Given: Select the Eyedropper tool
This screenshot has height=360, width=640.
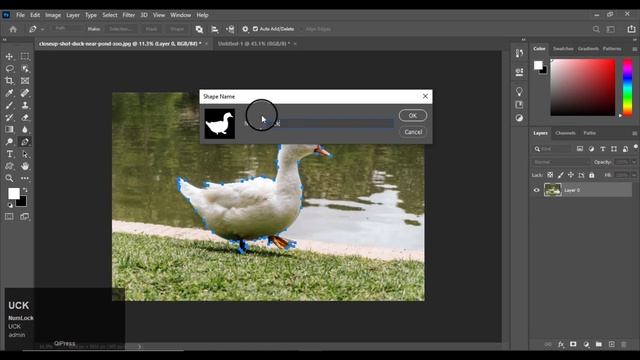Looking at the screenshot, I should (9, 93).
